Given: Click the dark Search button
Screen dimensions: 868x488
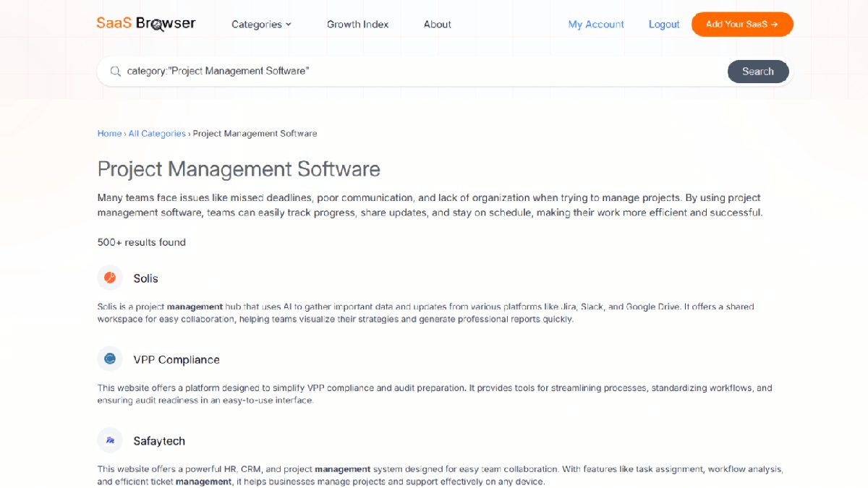Looking at the screenshot, I should [757, 71].
